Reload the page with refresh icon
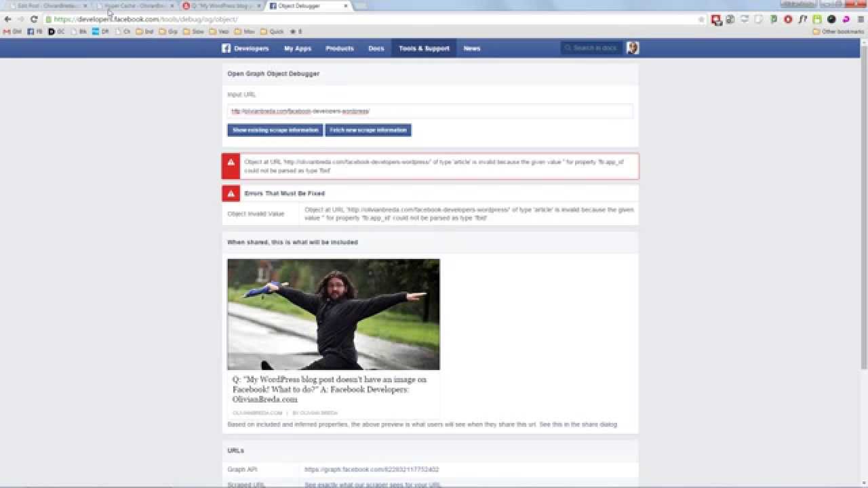Viewport: 868px width, 488px height. [34, 19]
